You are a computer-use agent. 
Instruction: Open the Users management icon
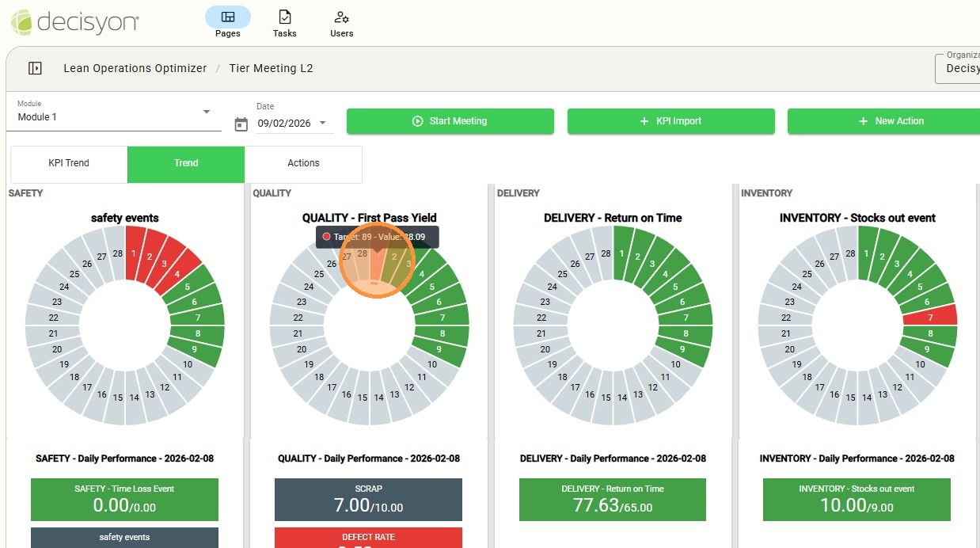coord(341,17)
